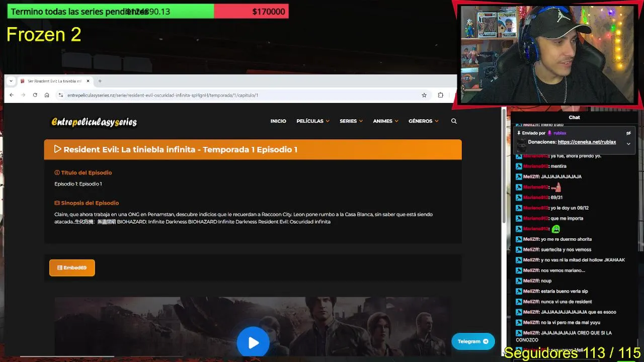Click Mariano912 badge beside 'mentira'
Image resolution: width=644 pixels, height=362 pixels.
pyautogui.click(x=519, y=166)
